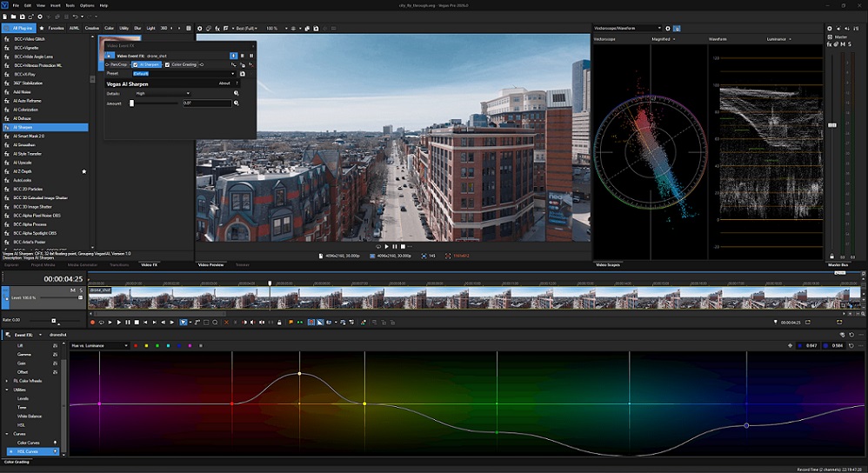Viewport: 868px width, 473px height.
Task: Click the Save project icon
Action: [x=22, y=17]
